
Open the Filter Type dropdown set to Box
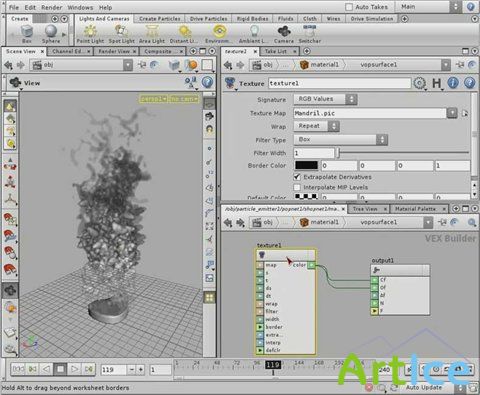tap(340, 140)
